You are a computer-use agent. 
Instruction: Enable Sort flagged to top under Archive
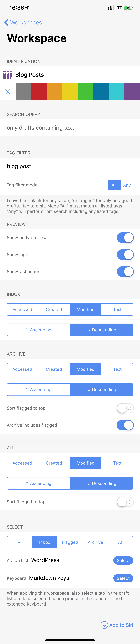click(x=125, y=408)
